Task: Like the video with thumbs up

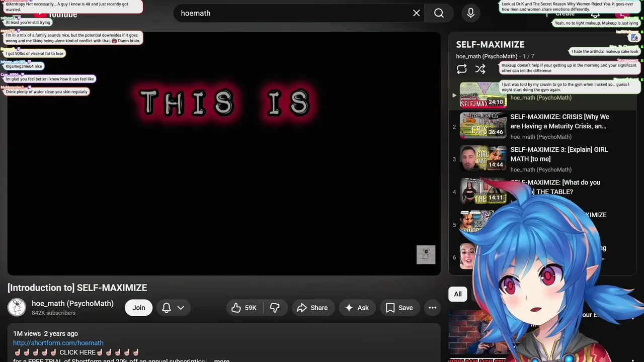Action: pyautogui.click(x=244, y=308)
